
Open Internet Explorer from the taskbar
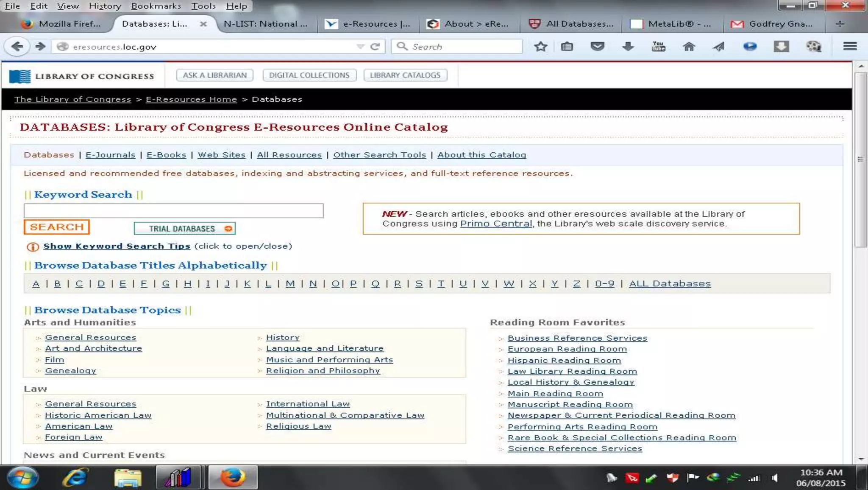(75, 478)
